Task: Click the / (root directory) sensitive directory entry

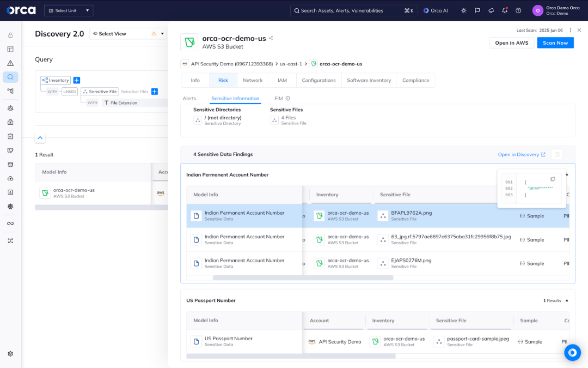Action: 217,120
